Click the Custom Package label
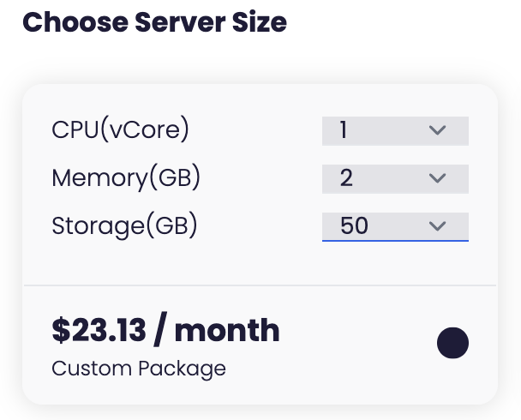521x420 pixels. point(139,369)
